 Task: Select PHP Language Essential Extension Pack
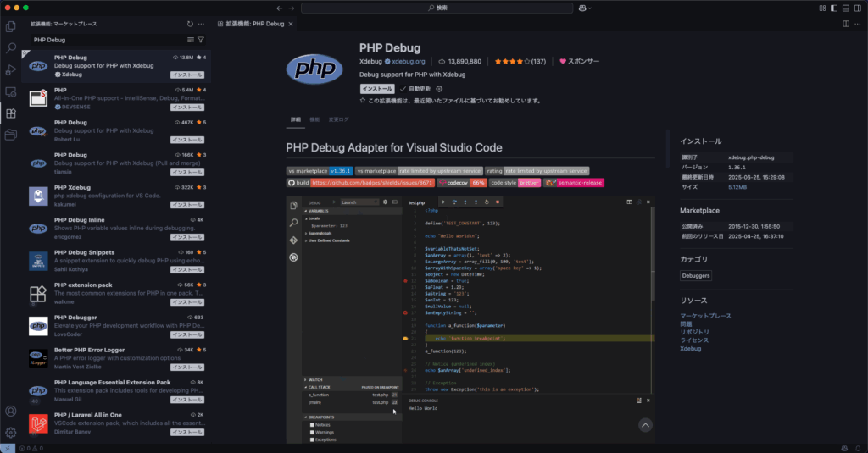pos(116,391)
